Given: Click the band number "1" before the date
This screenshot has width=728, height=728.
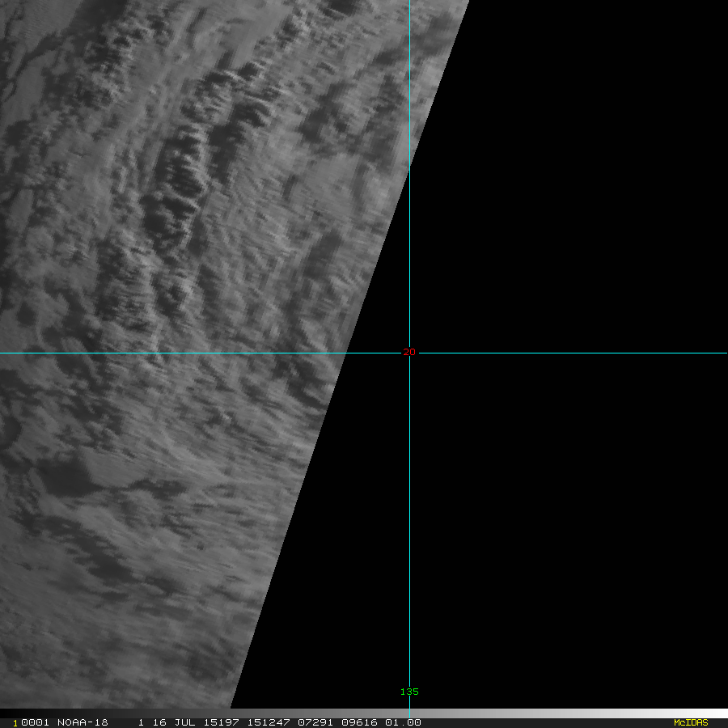Looking at the screenshot, I should click(x=141, y=722).
